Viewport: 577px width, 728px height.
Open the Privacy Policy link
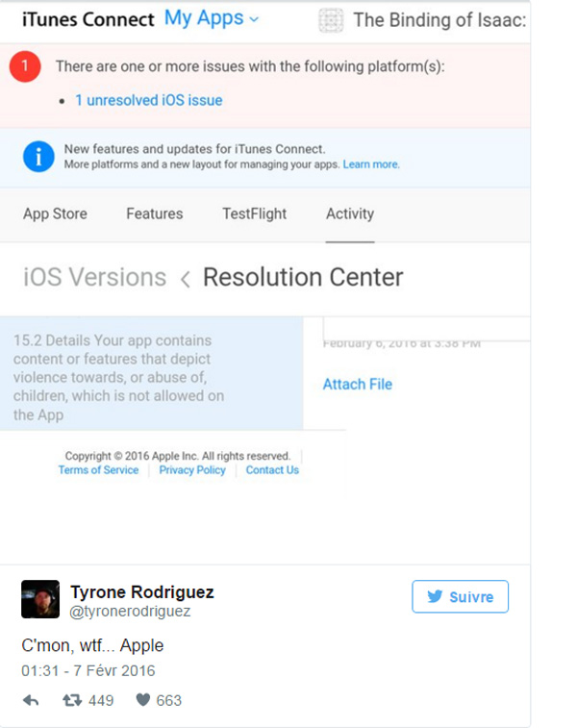pos(192,470)
